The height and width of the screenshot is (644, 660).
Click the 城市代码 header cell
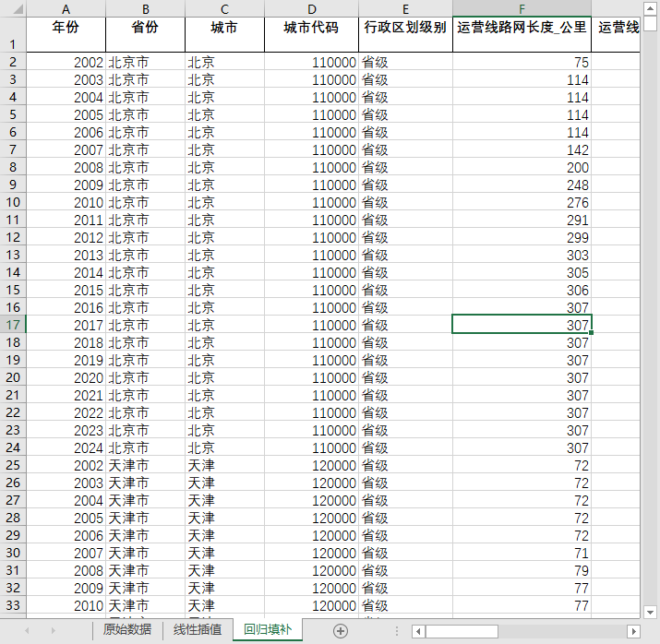tap(311, 34)
